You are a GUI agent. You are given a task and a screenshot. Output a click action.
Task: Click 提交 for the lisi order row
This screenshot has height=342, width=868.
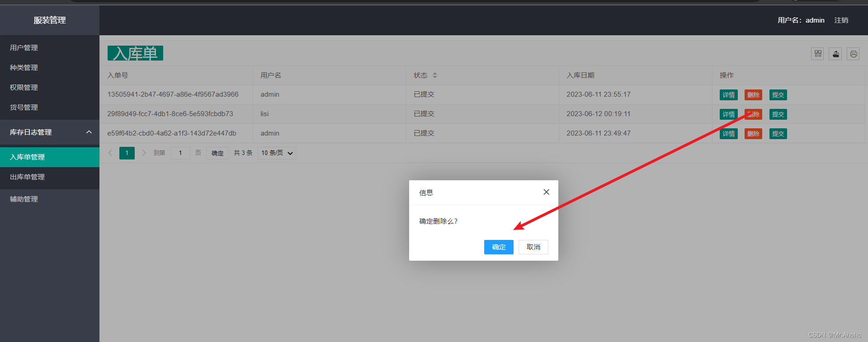(778, 114)
